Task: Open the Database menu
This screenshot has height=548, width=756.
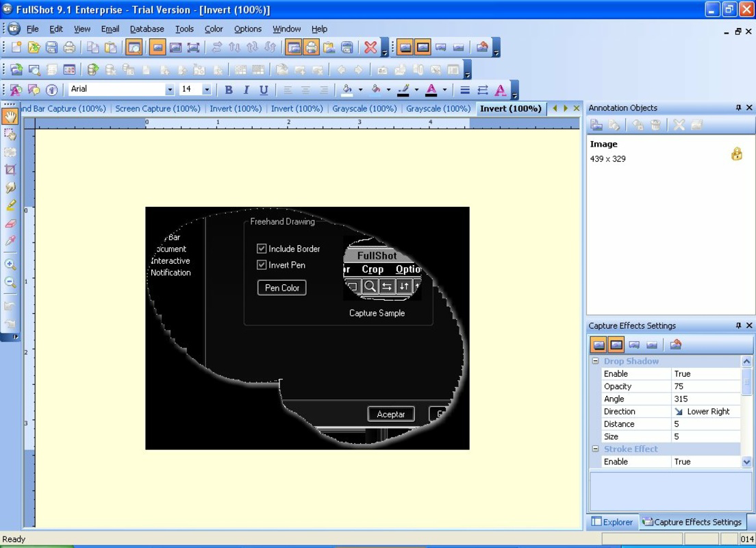Action: pos(147,29)
